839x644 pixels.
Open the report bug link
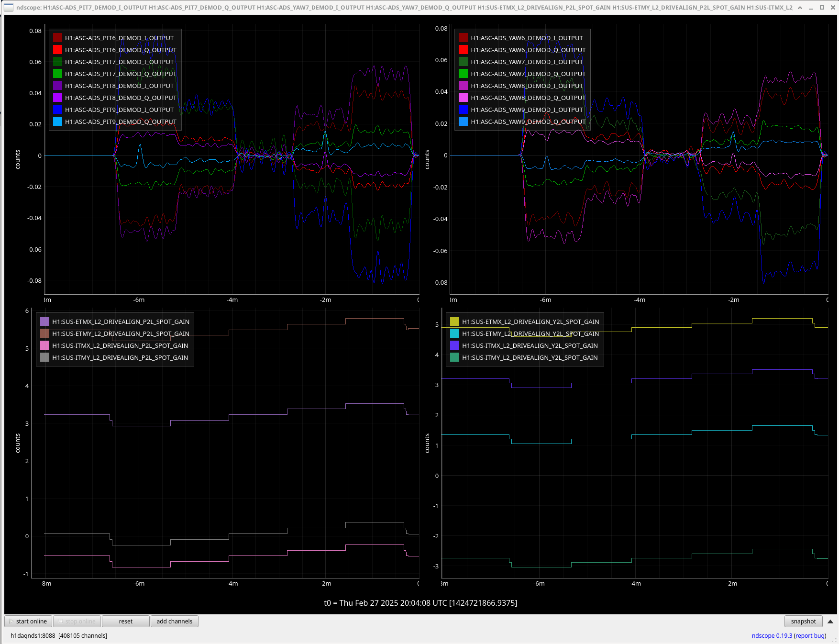click(810, 635)
